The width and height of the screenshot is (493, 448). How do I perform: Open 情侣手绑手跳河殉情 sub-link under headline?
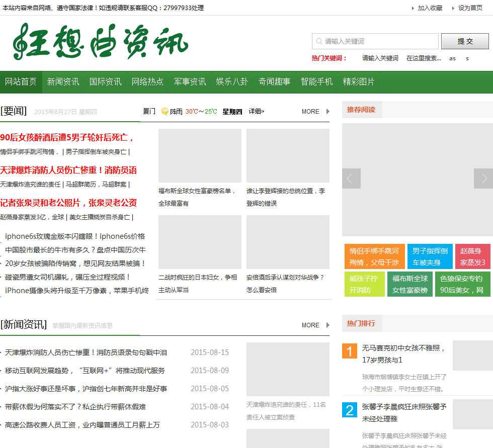[x=30, y=152]
